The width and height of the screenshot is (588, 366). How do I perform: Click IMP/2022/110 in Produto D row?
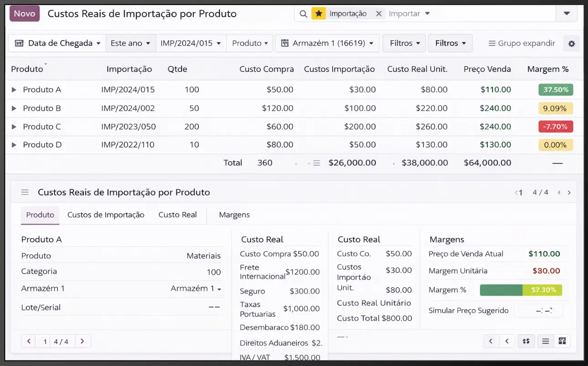[x=128, y=145]
